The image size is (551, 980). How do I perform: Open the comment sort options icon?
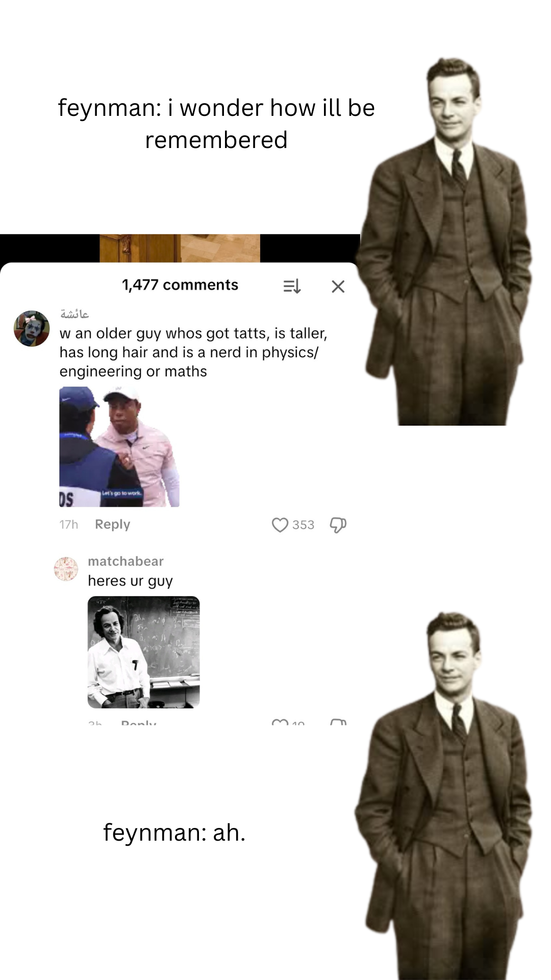tap(292, 286)
